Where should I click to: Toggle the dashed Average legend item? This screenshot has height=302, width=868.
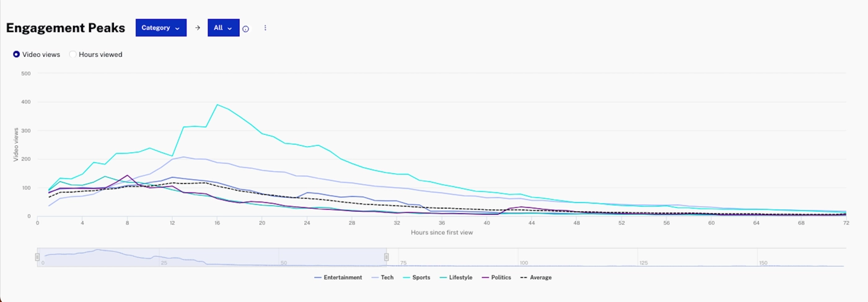coord(536,277)
